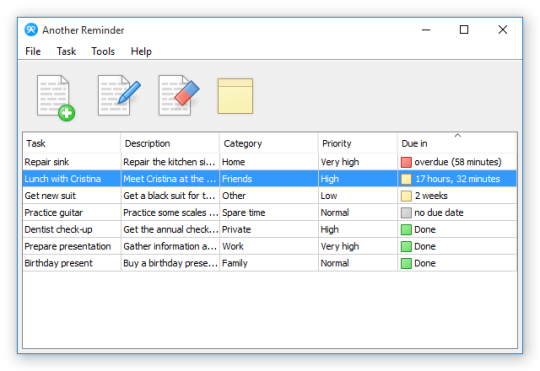Image resolution: width=540 pixels, height=371 pixels.
Task: Minimize the Another Reminder window
Action: [x=426, y=30]
